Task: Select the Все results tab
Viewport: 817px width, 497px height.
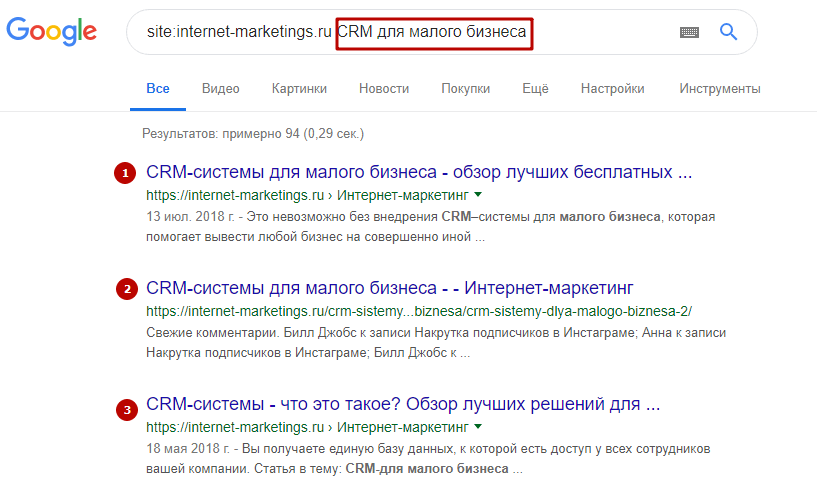Action: pyautogui.click(x=158, y=88)
